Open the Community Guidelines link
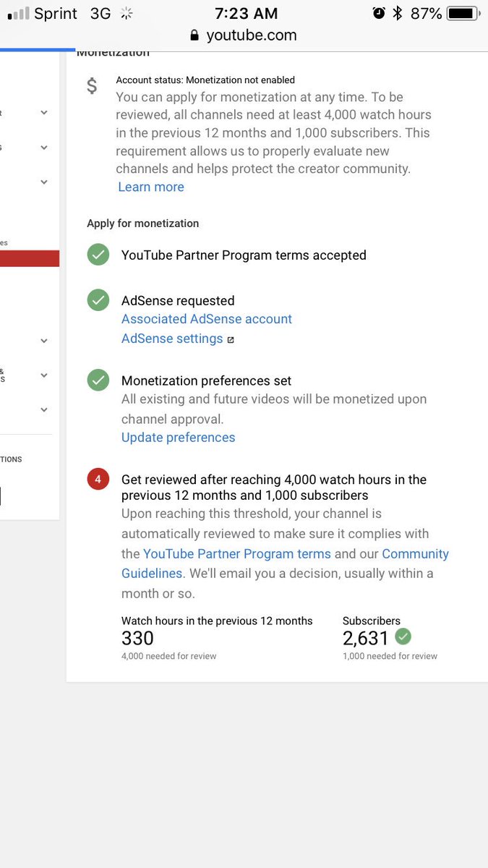This screenshot has width=488, height=868. tap(285, 563)
